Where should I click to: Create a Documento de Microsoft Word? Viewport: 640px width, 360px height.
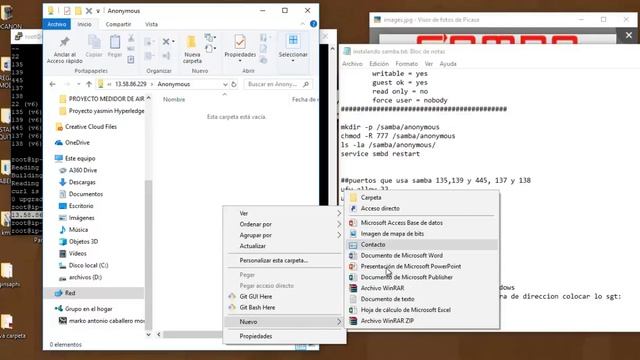click(x=422, y=256)
